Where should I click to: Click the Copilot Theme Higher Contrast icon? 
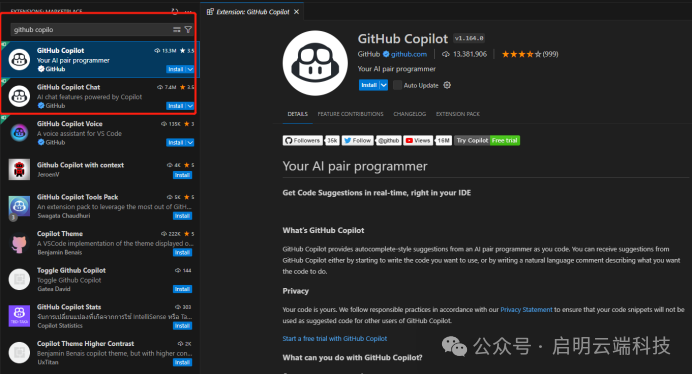pyautogui.click(x=19, y=353)
